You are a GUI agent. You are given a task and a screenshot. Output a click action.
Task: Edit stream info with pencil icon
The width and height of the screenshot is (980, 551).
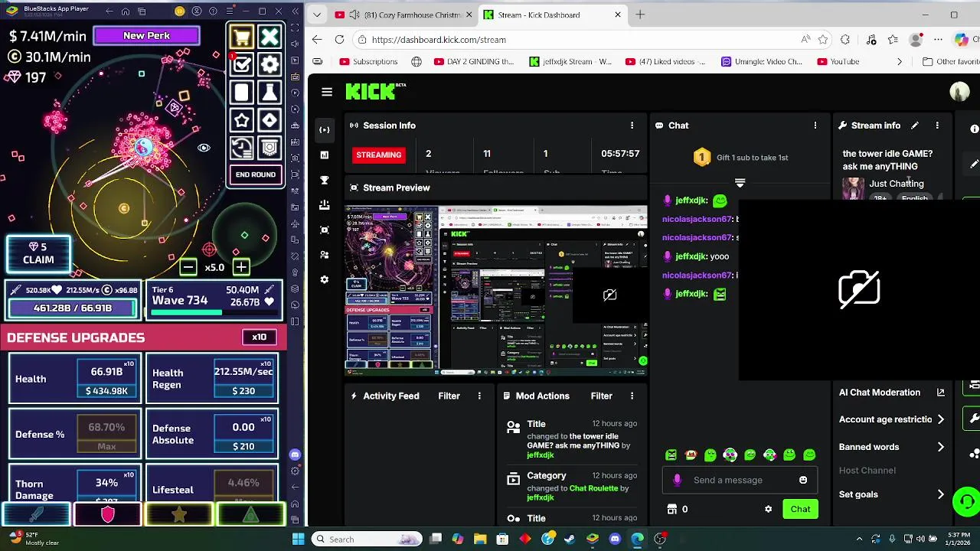tap(915, 126)
